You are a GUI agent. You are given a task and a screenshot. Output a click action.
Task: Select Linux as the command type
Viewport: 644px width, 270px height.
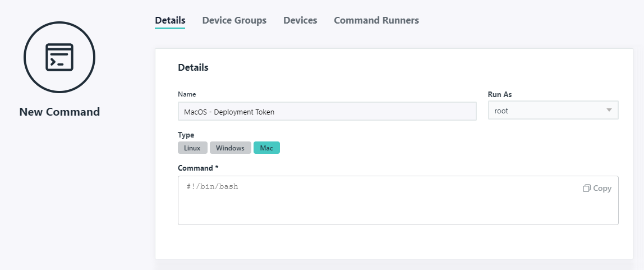(192, 148)
